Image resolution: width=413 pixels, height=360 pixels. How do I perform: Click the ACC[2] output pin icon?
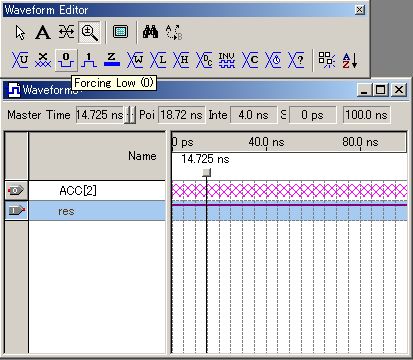pos(16,191)
